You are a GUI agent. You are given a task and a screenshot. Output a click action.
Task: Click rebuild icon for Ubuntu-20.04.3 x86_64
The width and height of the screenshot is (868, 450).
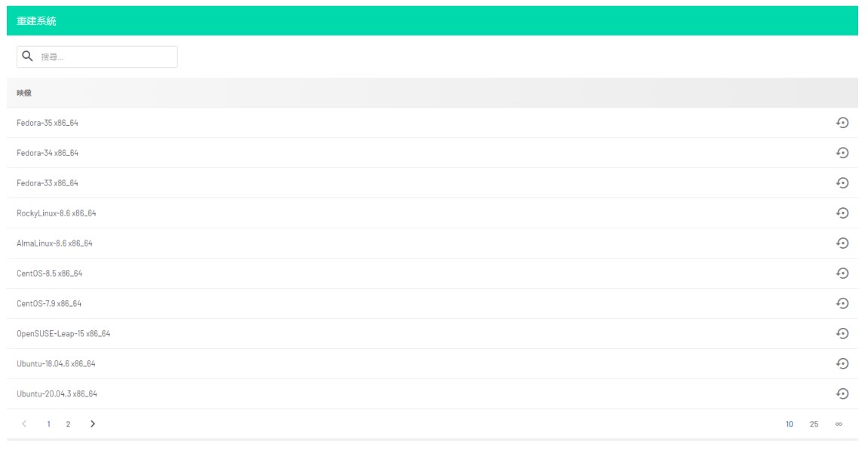(x=843, y=393)
